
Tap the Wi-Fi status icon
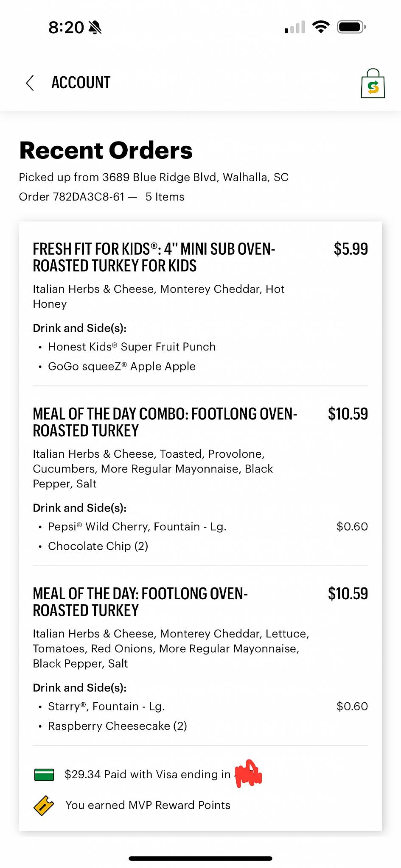321,27
